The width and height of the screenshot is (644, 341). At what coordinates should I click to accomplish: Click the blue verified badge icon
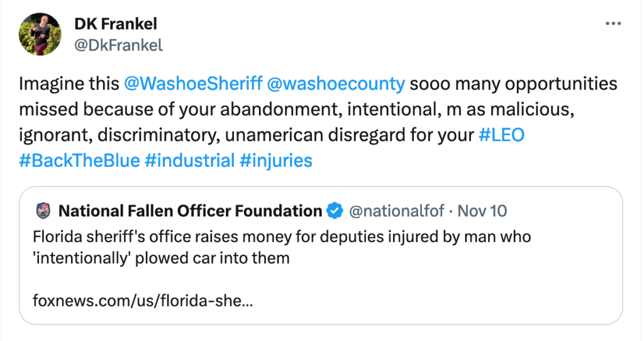pos(335,211)
